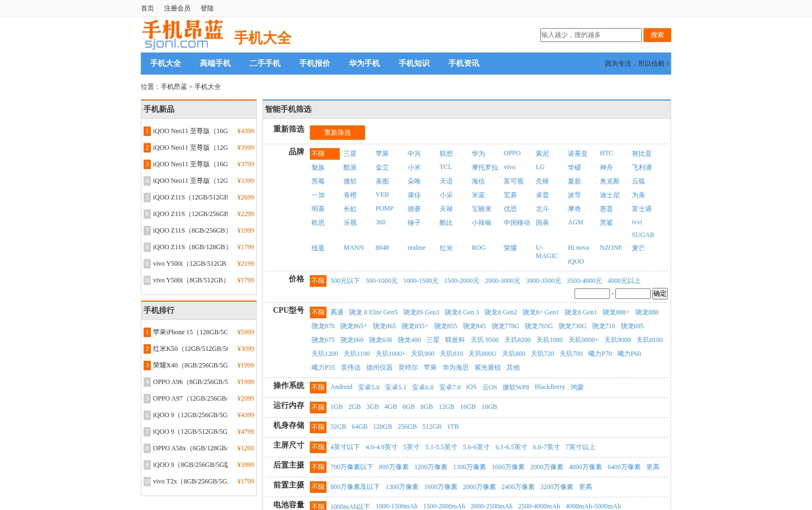Go to the 二手手机 navigation tab

265,64
